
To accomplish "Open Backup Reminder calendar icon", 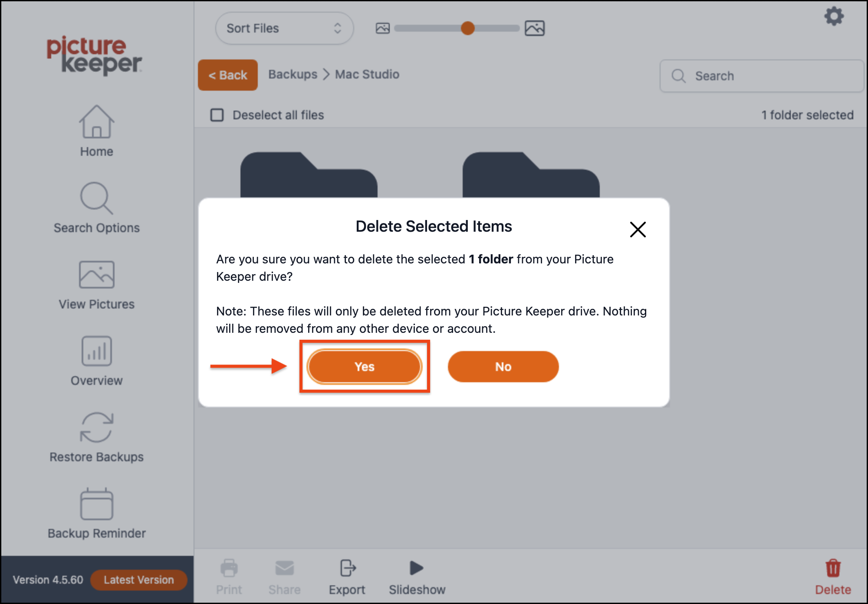I will click(96, 504).
